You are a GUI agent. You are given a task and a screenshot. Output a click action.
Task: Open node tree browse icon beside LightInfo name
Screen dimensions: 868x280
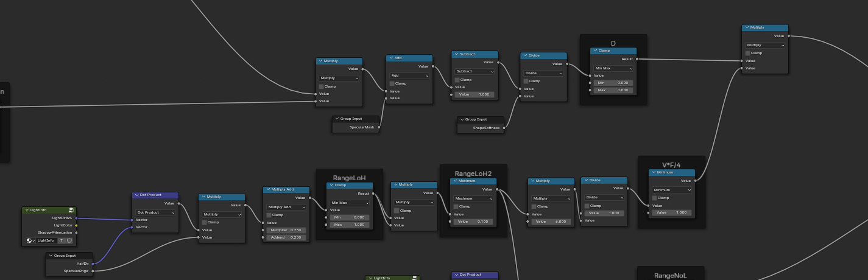point(30,240)
